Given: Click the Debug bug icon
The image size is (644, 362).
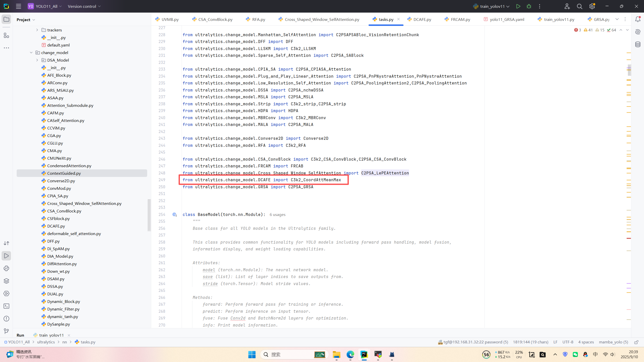Looking at the screenshot, I should point(529,6).
